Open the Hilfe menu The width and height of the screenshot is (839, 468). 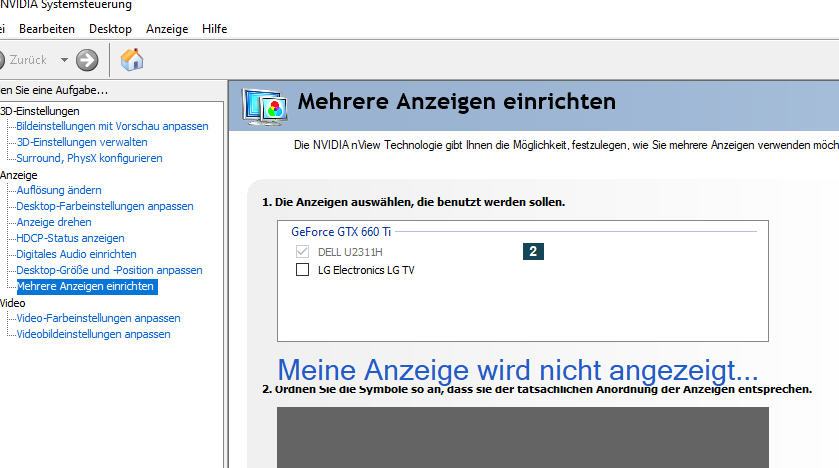tap(215, 29)
